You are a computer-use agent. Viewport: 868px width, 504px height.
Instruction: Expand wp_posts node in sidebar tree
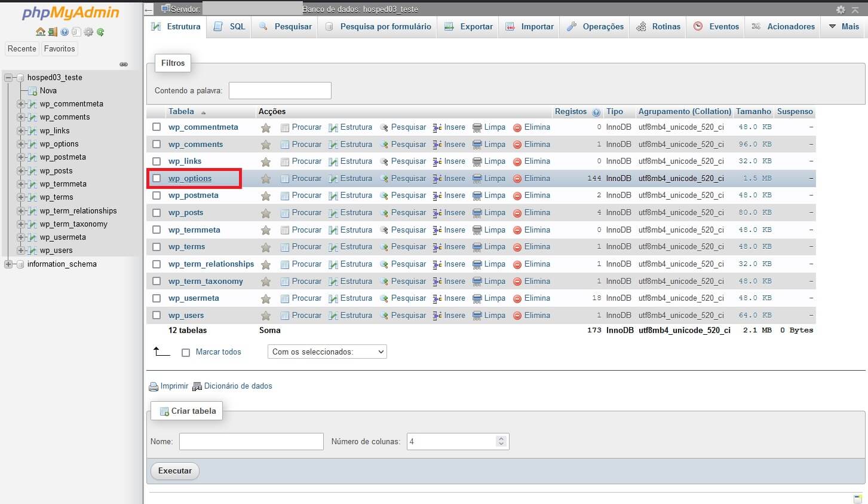coord(20,170)
